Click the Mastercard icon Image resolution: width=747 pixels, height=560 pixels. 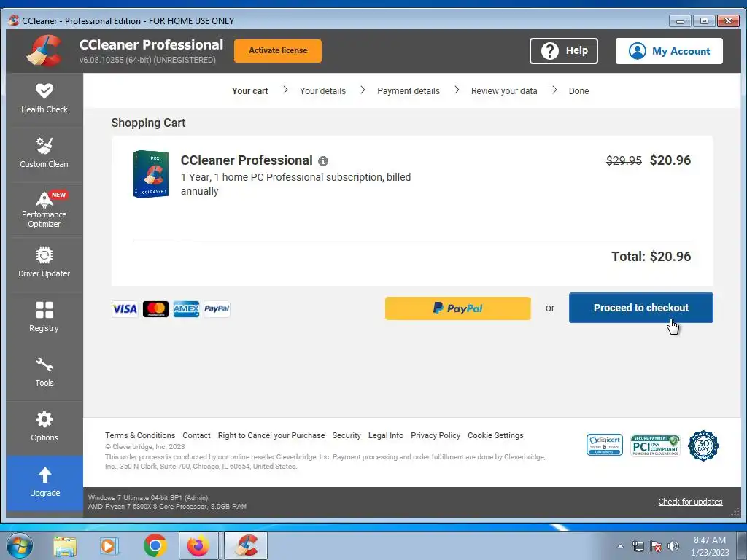click(x=155, y=309)
